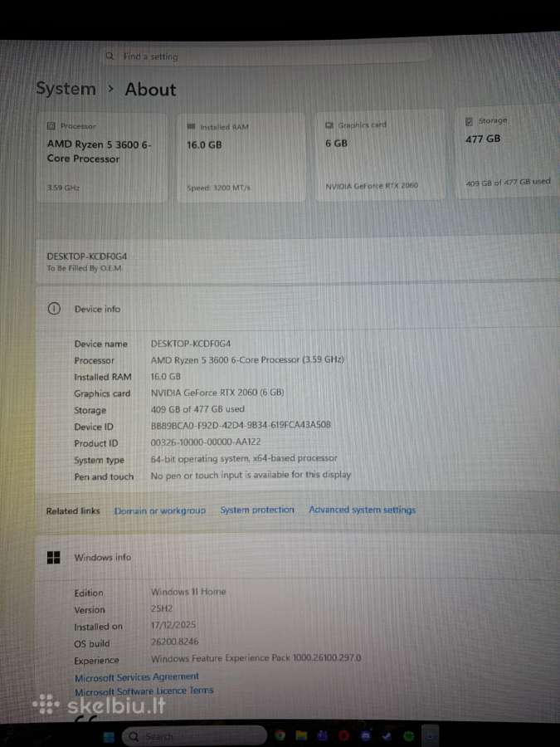Collapse the Windows info section
Viewport: 560px width, 747px height.
tap(298, 557)
